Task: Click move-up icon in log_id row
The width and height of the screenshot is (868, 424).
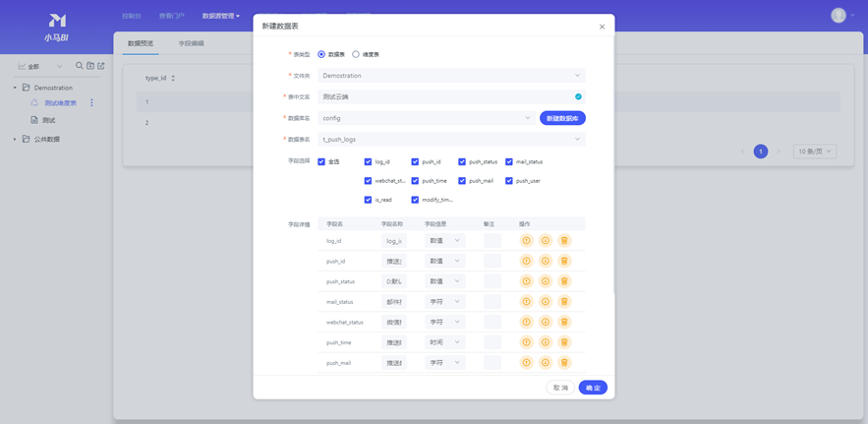Action: [x=526, y=240]
